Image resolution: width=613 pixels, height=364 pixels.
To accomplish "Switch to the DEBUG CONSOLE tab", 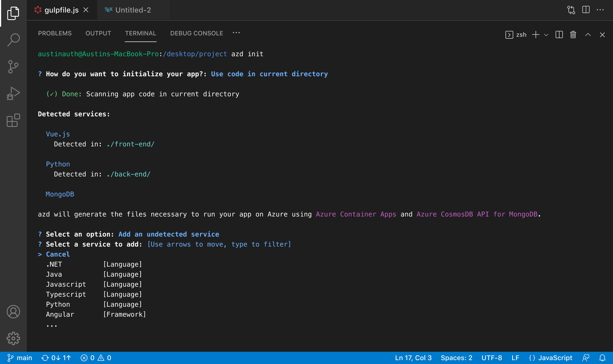I will [196, 33].
